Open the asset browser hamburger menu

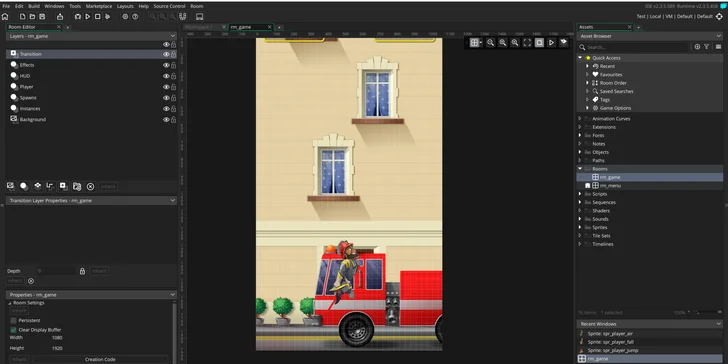pos(718,47)
